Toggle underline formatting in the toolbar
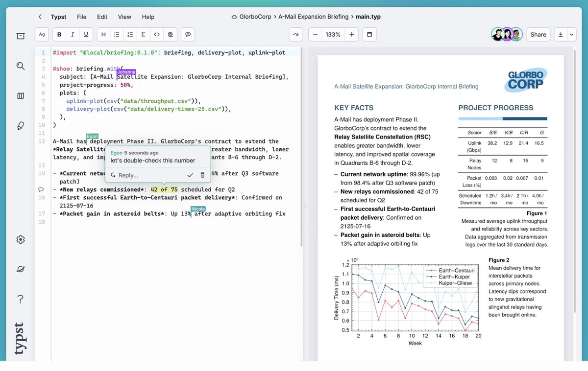Viewport: 588px width, 371px height. [86, 35]
